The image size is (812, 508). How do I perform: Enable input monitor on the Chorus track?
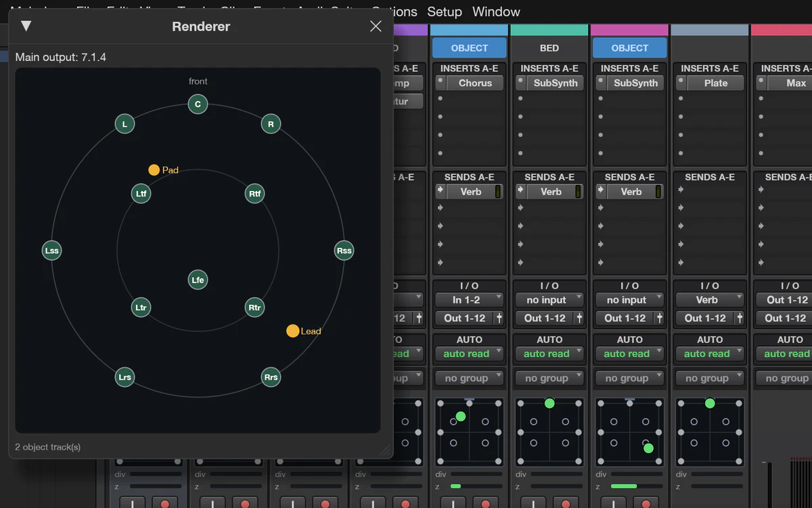(453, 503)
